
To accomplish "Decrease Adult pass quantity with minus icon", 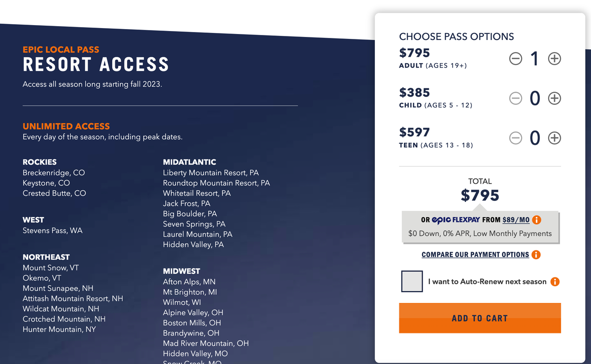I will 516,59.
